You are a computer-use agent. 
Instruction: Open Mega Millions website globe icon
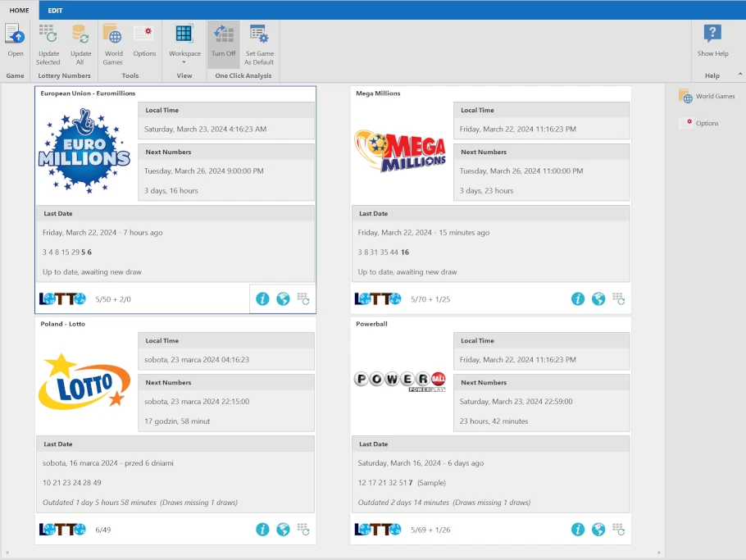[x=598, y=298]
